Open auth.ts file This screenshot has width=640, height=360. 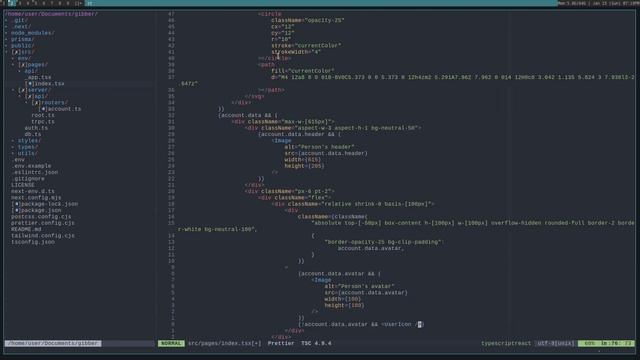pyautogui.click(x=36, y=128)
